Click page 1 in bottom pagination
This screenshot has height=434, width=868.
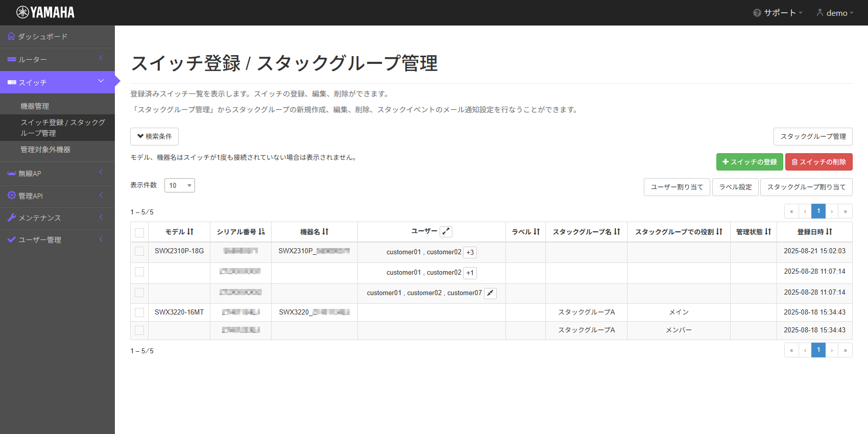[x=818, y=350]
